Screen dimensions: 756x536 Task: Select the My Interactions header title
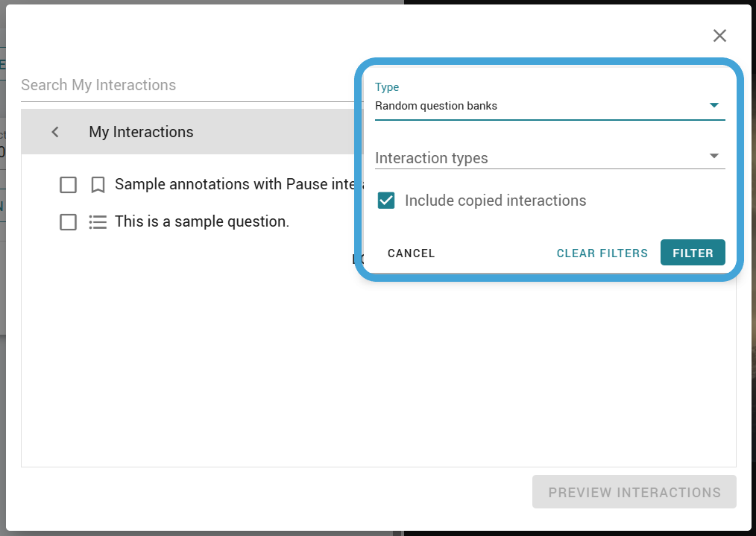pyautogui.click(x=141, y=132)
